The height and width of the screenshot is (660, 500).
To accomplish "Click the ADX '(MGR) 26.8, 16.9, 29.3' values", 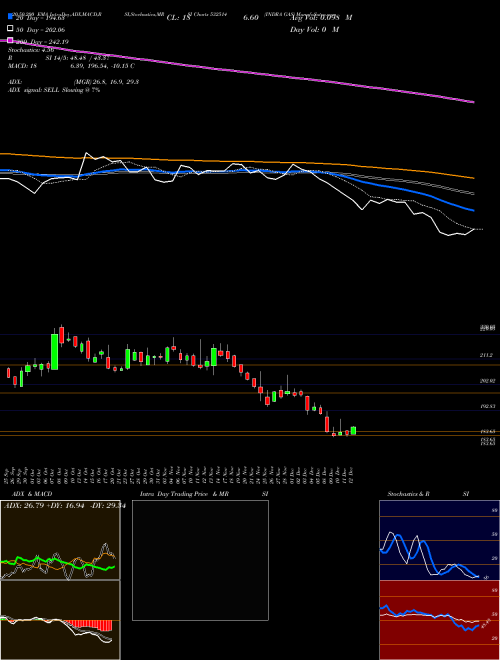I will (x=106, y=82).
